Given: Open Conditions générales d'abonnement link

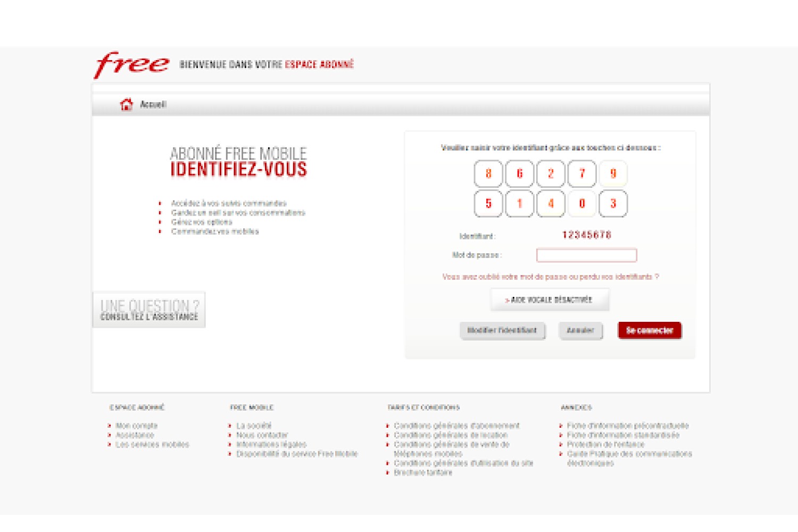Looking at the screenshot, I should pyautogui.click(x=456, y=426).
